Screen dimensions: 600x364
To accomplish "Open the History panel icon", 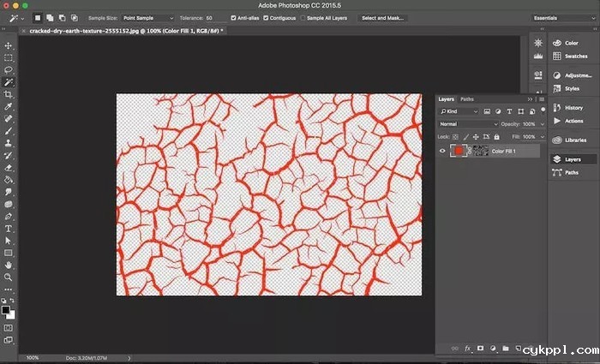I will coord(557,108).
